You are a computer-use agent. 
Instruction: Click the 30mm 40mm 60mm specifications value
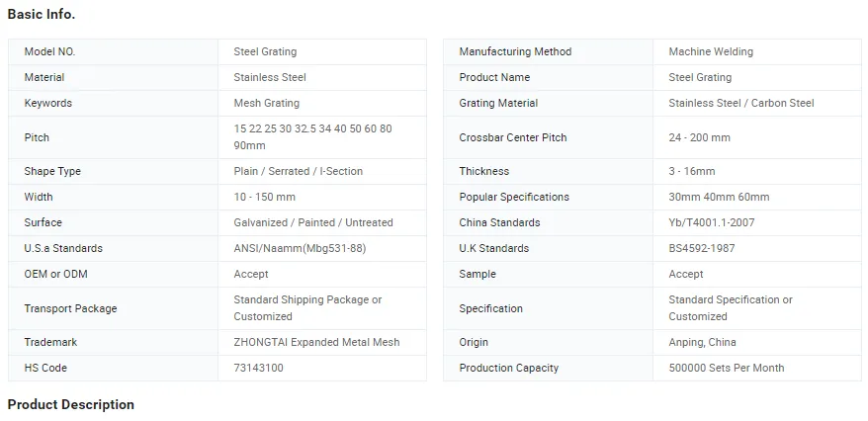(719, 198)
